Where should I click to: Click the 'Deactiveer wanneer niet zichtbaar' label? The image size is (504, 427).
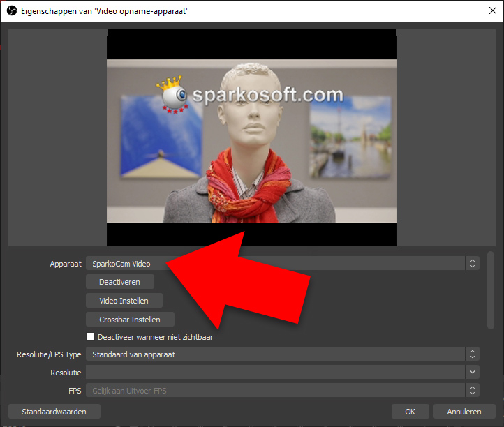pos(155,337)
